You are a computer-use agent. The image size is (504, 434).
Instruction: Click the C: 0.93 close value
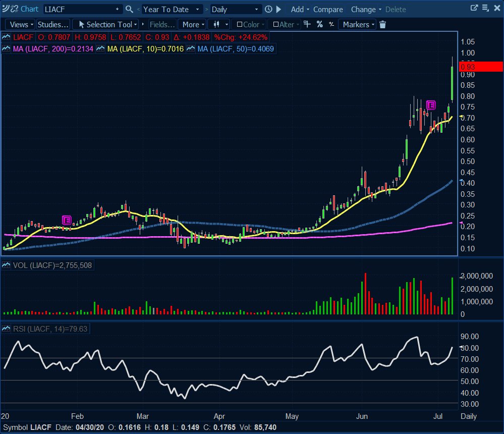tap(157, 37)
